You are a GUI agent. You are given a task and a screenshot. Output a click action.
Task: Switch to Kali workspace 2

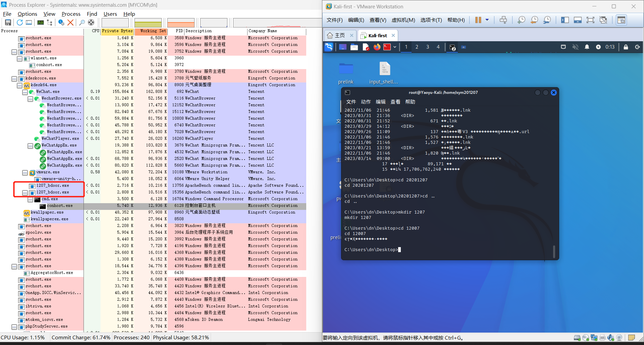pos(417,47)
